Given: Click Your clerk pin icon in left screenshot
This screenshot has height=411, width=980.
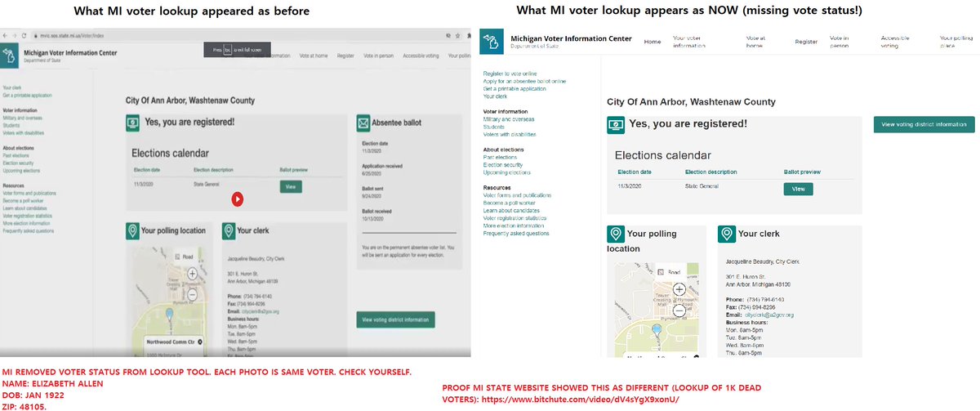Looking at the screenshot, I should click(228, 231).
